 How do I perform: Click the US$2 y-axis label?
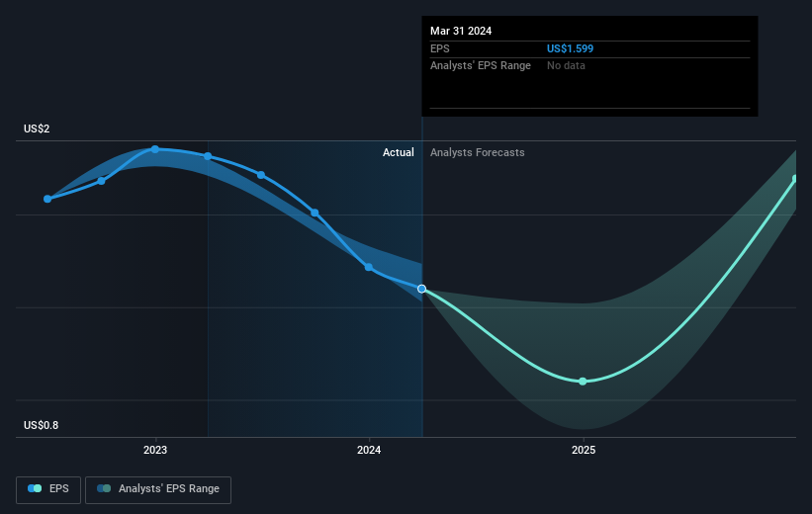[37, 128]
